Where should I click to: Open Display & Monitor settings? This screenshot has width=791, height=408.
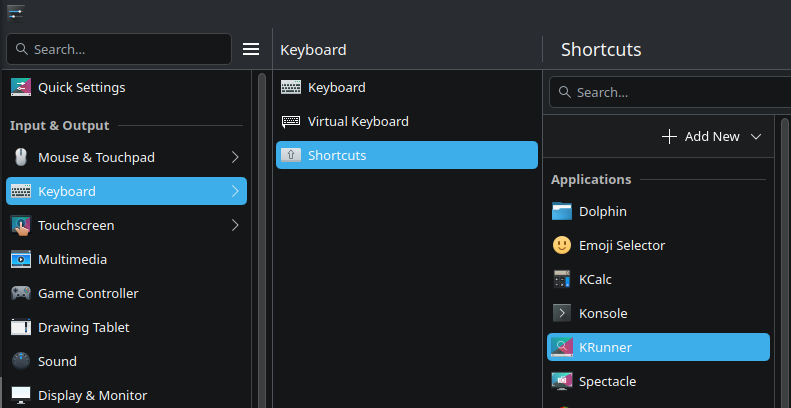click(126, 395)
